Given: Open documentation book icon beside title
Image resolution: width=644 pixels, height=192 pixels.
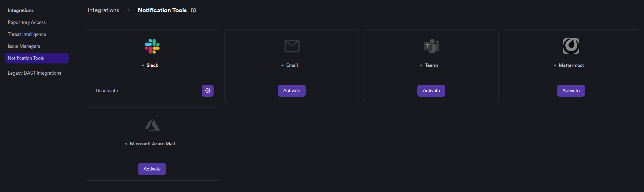Looking at the screenshot, I should coord(193,10).
